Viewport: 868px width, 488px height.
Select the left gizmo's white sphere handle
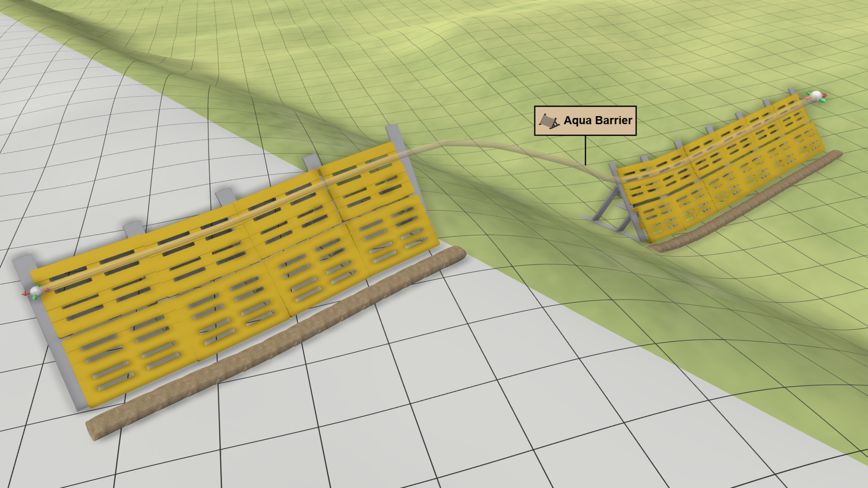[36, 291]
